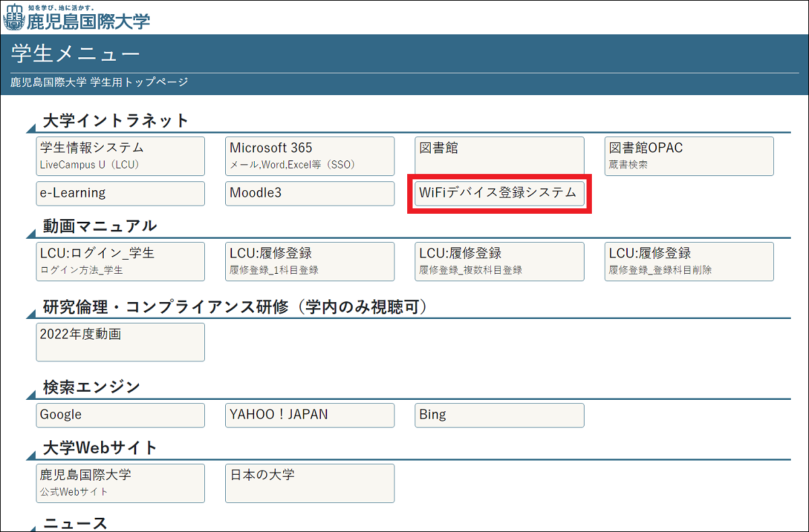Click the 検索エンジン section heading

point(91,387)
